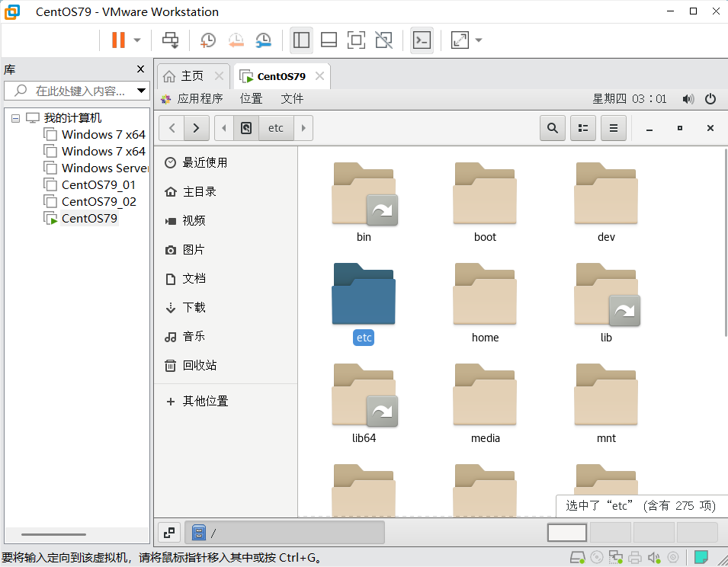Open the file manager hamburger menu
The width and height of the screenshot is (728, 567).
(614, 128)
